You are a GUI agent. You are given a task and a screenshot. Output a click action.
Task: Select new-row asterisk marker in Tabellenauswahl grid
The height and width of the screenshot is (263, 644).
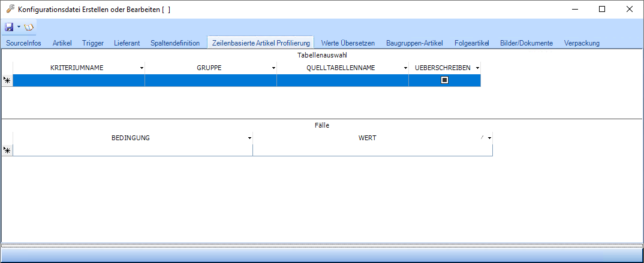pyautogui.click(x=7, y=80)
